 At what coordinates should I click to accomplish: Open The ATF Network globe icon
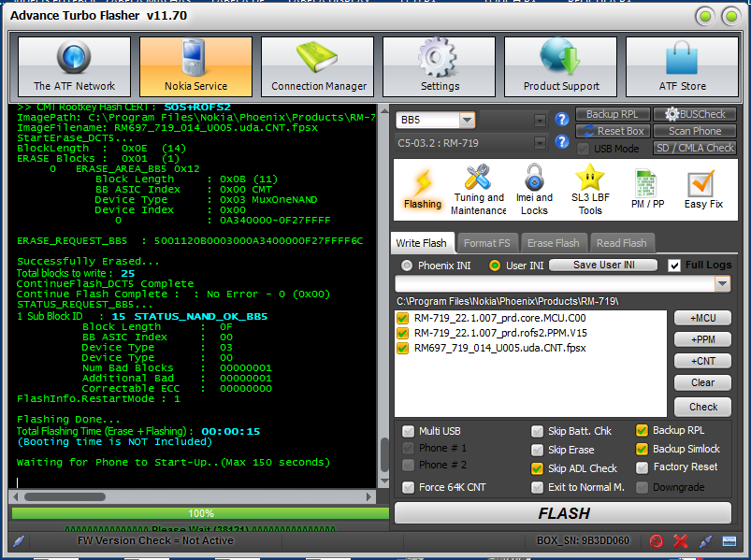point(74,57)
